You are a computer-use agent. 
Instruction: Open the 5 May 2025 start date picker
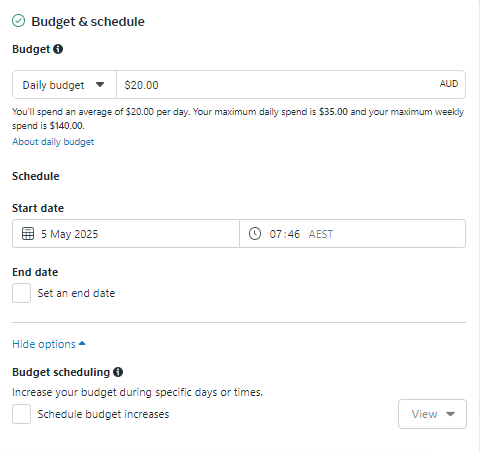click(x=126, y=234)
